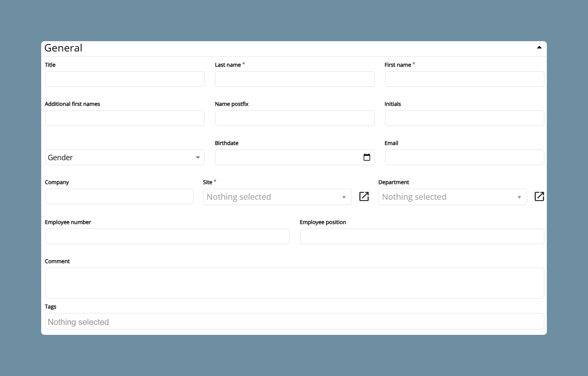Click the Tags label
Image resolution: width=588 pixels, height=376 pixels.
click(x=51, y=306)
